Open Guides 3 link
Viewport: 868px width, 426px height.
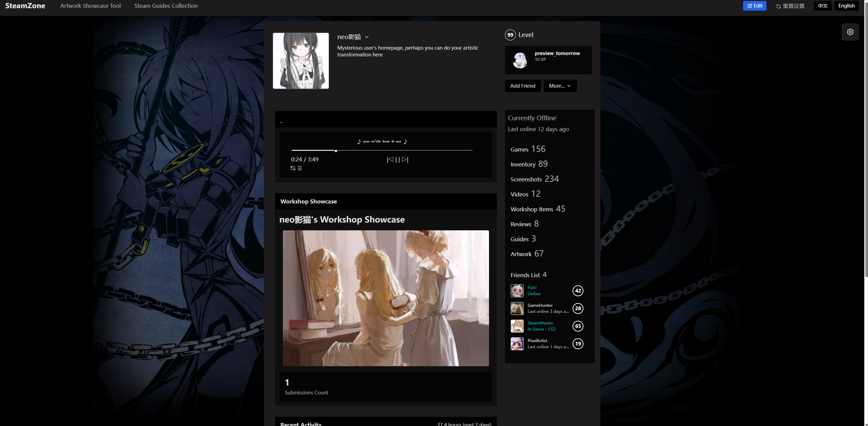tap(523, 239)
